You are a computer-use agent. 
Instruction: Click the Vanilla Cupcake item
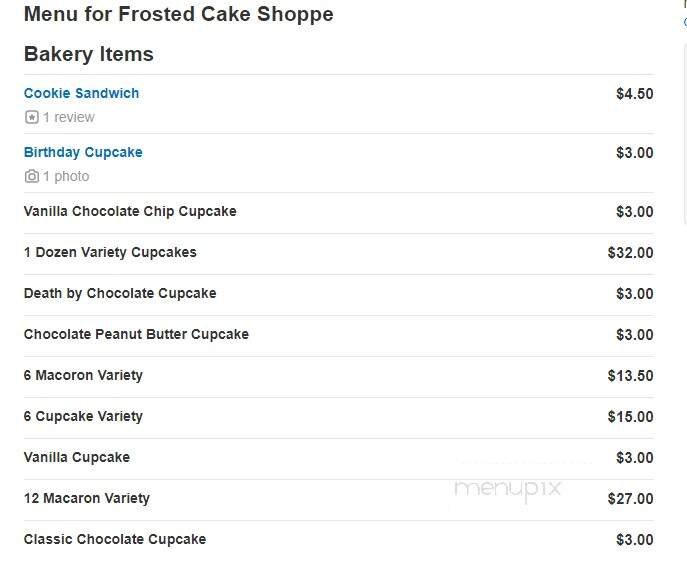(x=77, y=457)
